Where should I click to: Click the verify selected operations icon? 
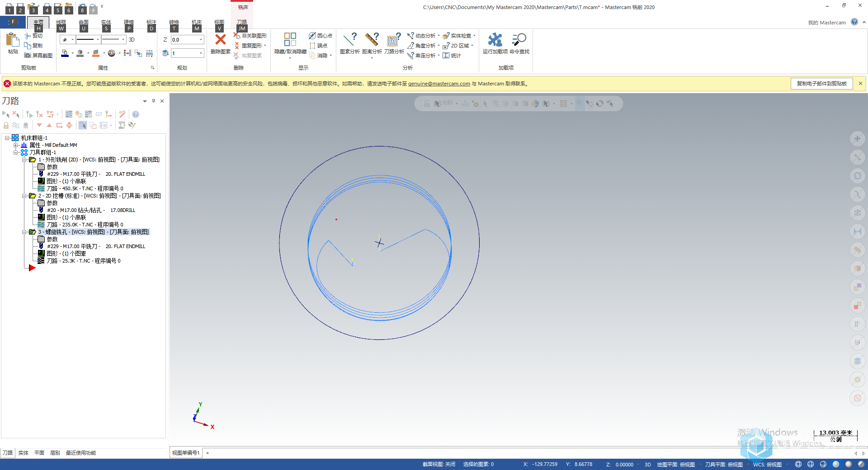(79, 114)
